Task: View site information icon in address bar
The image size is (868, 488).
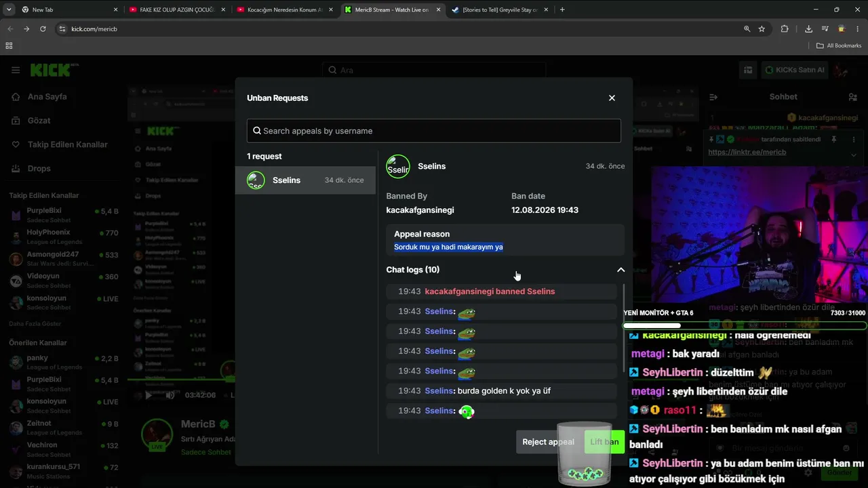Action: tap(62, 29)
